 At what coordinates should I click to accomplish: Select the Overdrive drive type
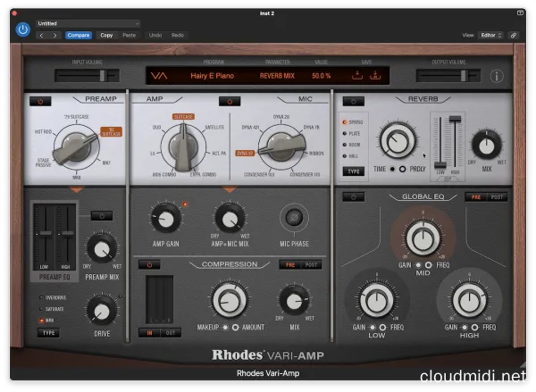point(53,297)
